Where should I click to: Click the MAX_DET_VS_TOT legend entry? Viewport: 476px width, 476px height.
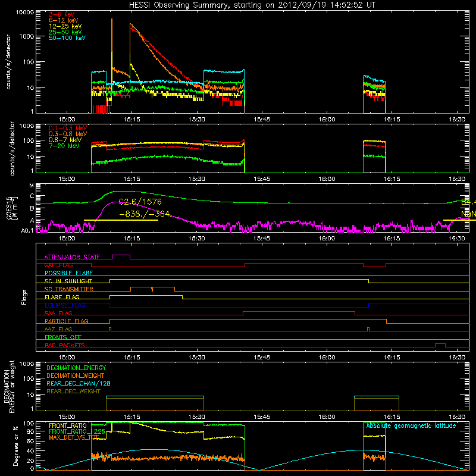(74, 437)
